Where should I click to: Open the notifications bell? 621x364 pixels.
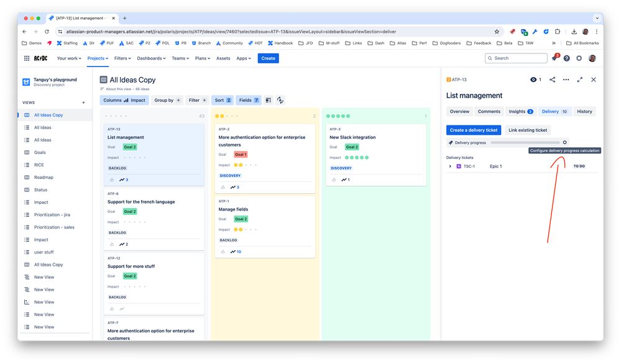click(555, 58)
